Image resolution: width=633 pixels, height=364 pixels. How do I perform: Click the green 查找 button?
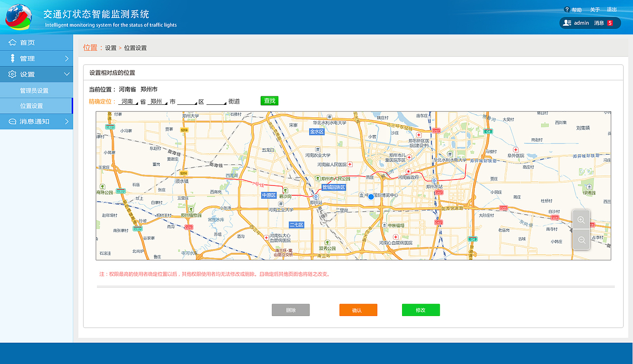click(270, 101)
